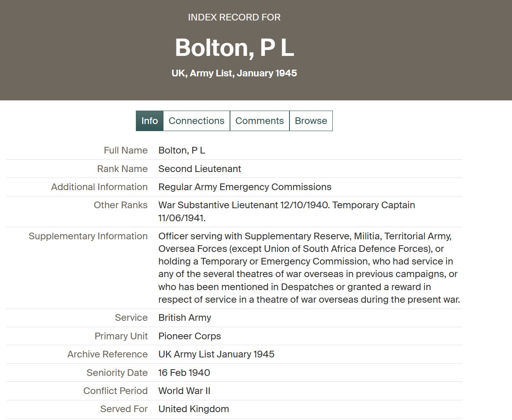Click the Rank Name field label

(x=122, y=169)
